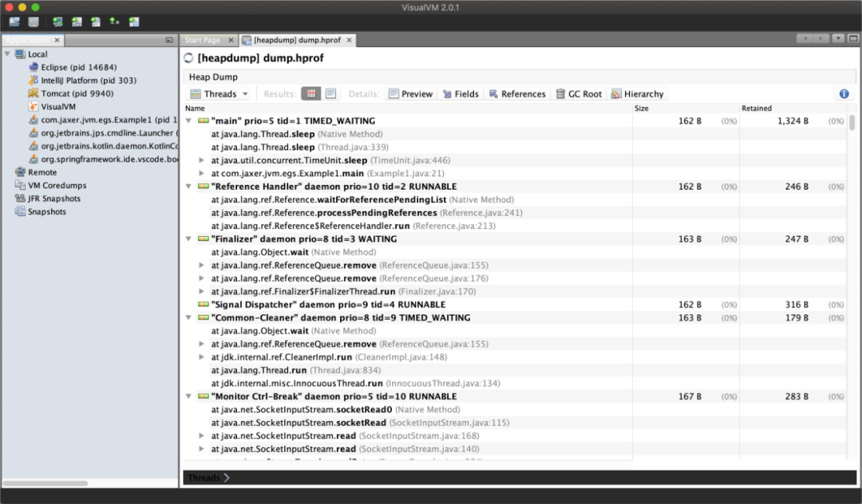This screenshot has width=862, height=504.
Task: Toggle the Fields details button
Action: tap(461, 94)
